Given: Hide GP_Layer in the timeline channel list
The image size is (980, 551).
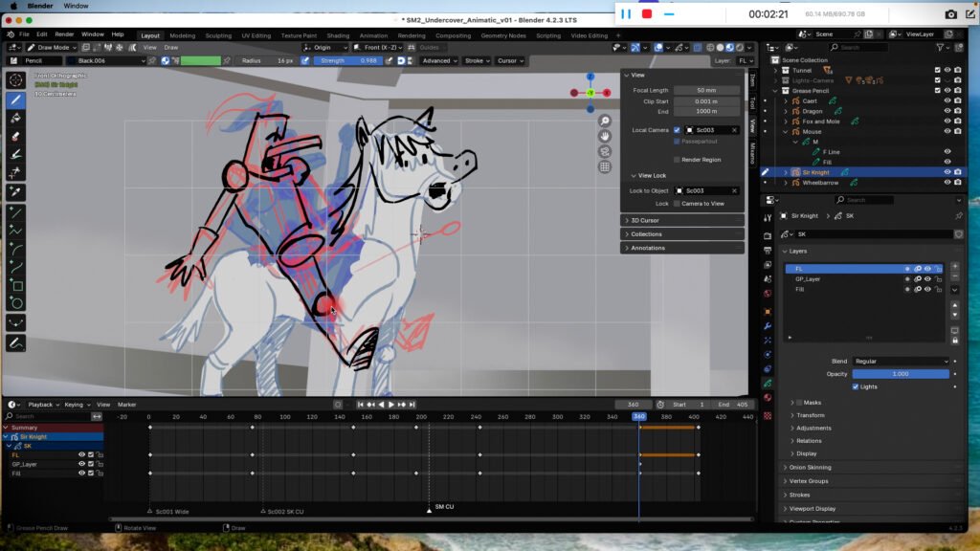Looking at the screenshot, I should pyautogui.click(x=81, y=464).
